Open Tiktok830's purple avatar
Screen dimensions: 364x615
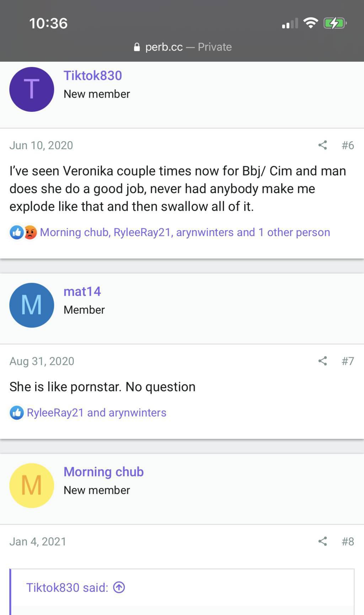pos(32,89)
